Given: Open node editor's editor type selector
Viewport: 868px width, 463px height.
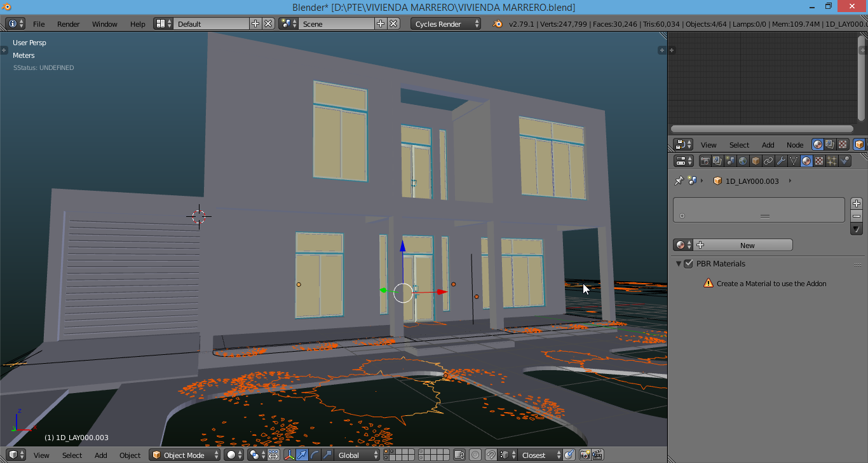Looking at the screenshot, I should [683, 144].
